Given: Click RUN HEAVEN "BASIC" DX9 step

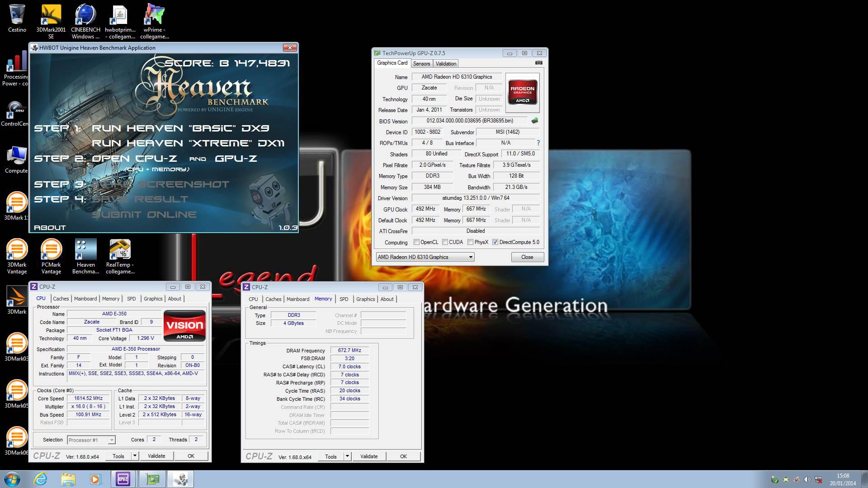Looking at the screenshot, I should 180,128.
